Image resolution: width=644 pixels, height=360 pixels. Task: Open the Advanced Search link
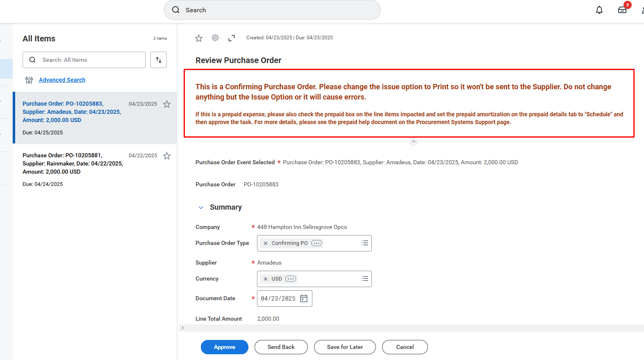point(62,80)
